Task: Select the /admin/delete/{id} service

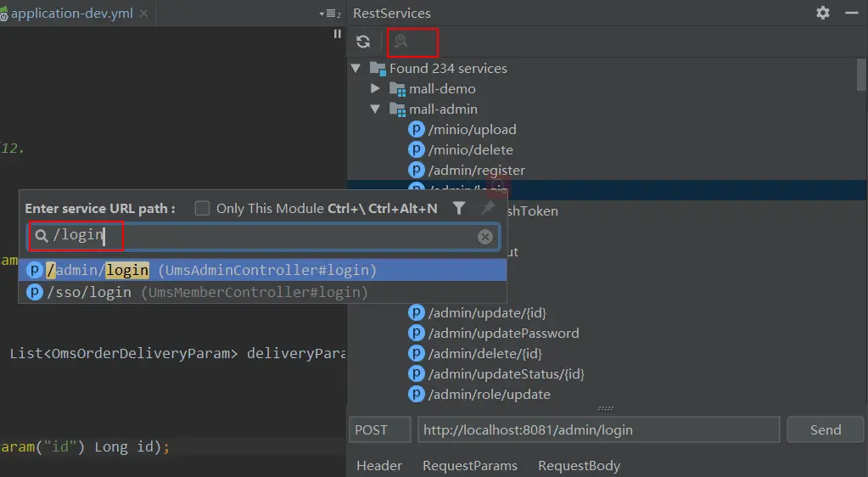Action: pos(485,353)
